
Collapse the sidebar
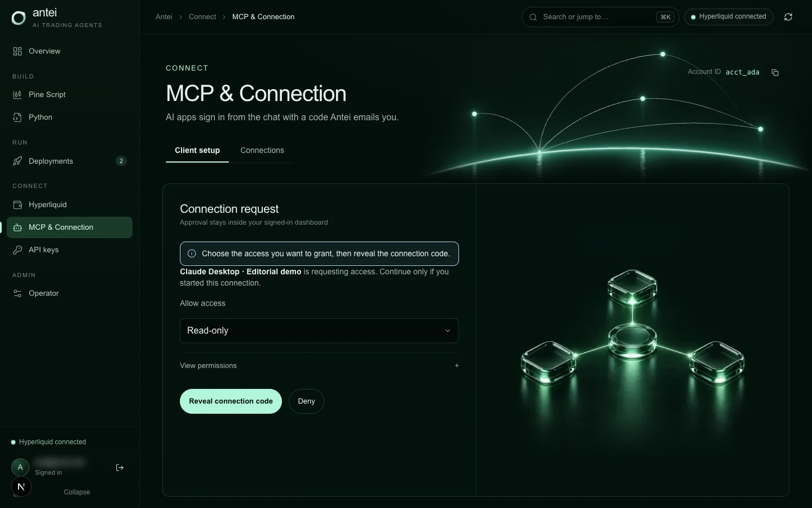pos(77,492)
